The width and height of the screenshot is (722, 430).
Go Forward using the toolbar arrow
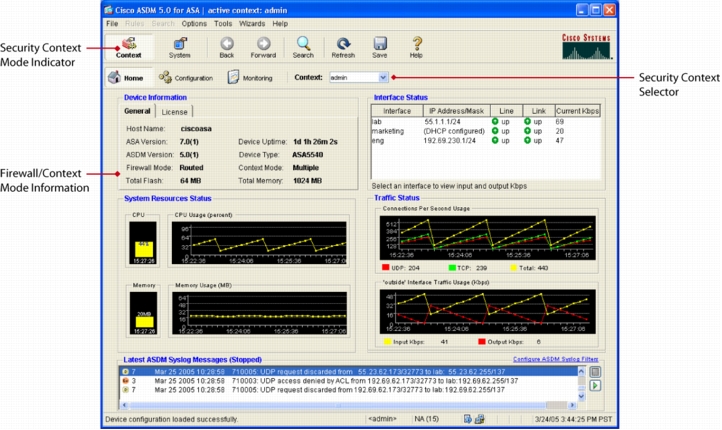click(263, 47)
